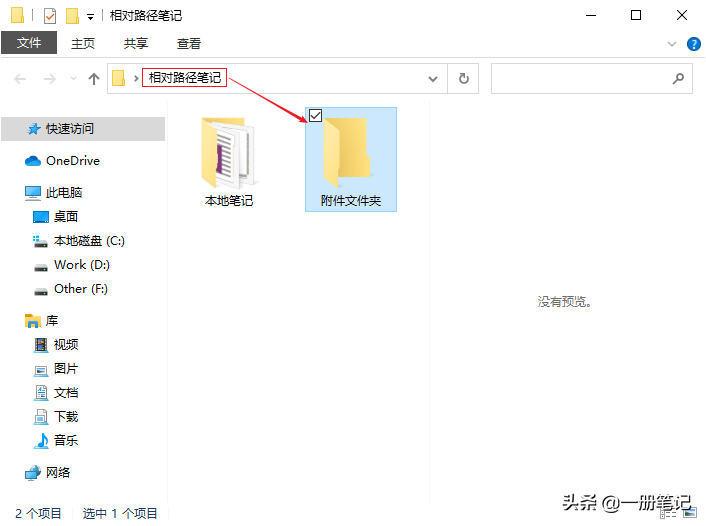Go up one folder level
Image resolution: width=706 pixels, height=526 pixels.
click(x=94, y=79)
